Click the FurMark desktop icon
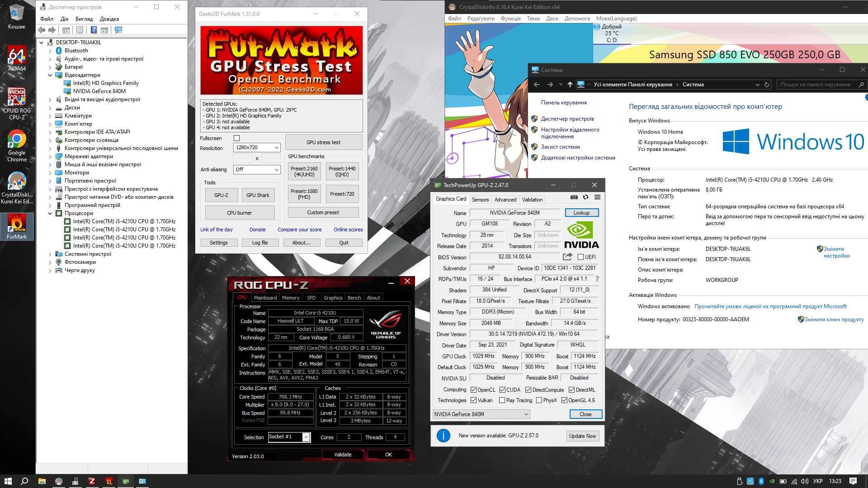This screenshot has height=488, width=868. tap(17, 226)
